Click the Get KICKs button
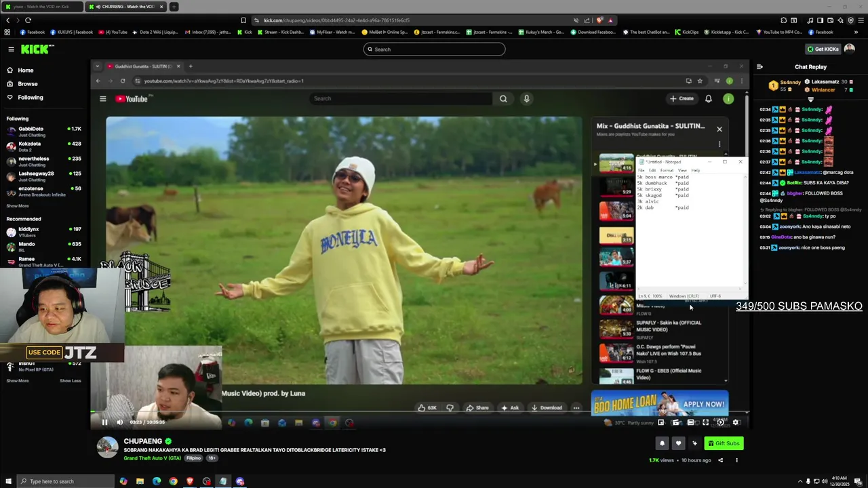868x488 pixels. (x=822, y=49)
